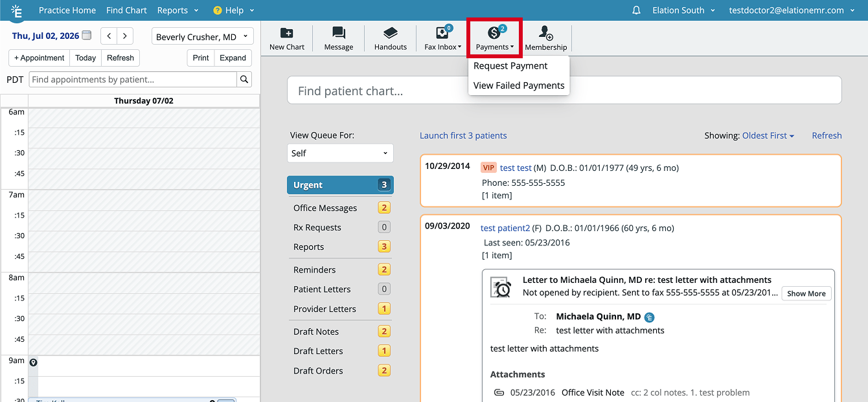868x402 pixels.
Task: Open patient test patient2 chart
Action: [x=505, y=228]
